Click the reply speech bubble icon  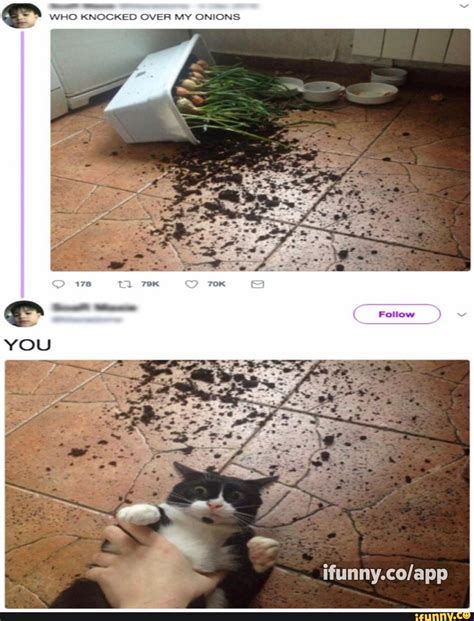[58, 284]
